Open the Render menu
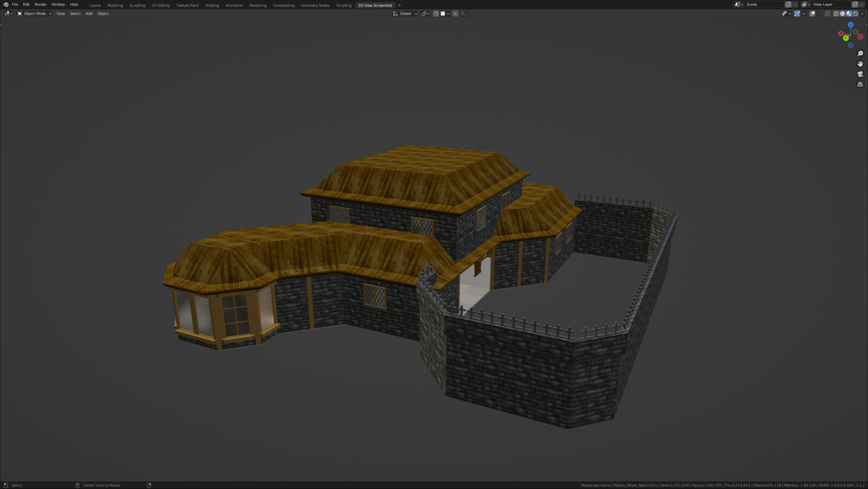Image resolution: width=868 pixels, height=489 pixels. [x=41, y=4]
